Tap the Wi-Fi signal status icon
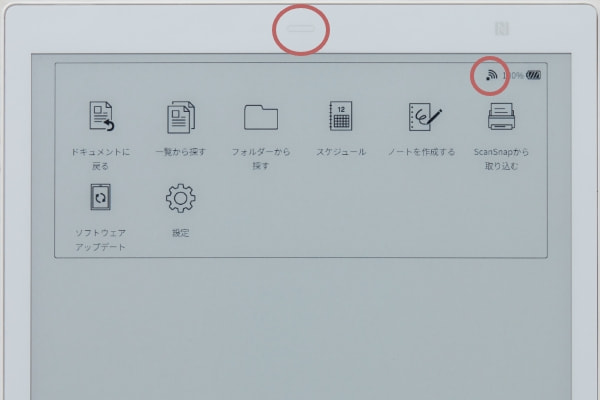The image size is (600, 400). coord(490,75)
